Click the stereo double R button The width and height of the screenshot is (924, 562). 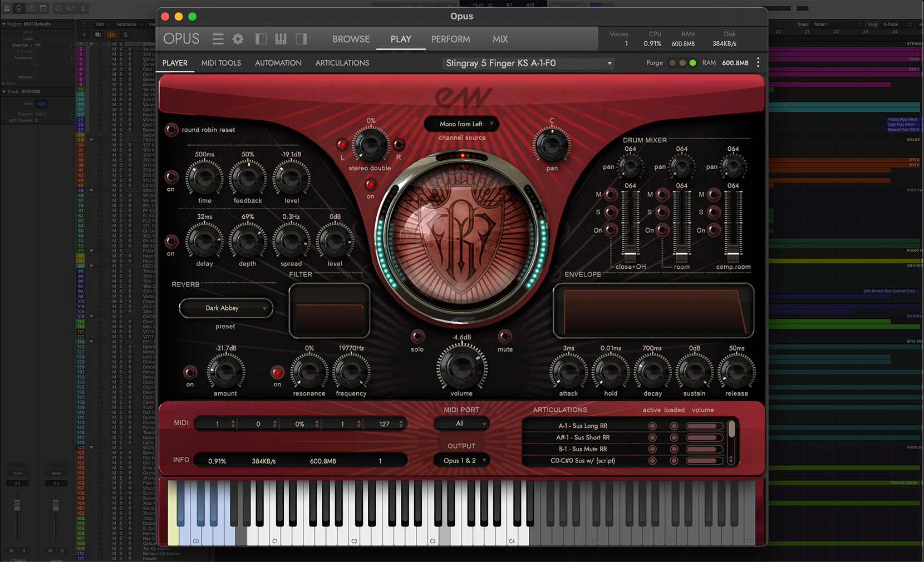point(399,145)
